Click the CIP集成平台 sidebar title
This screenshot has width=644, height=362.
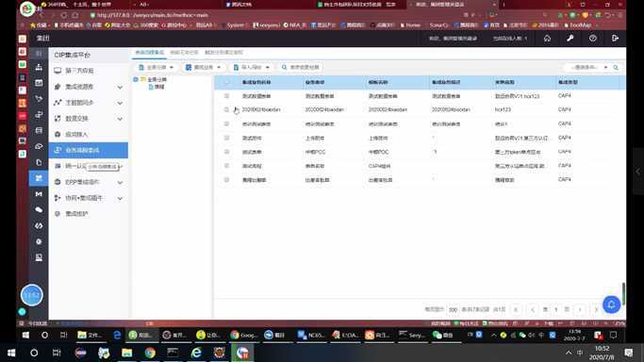click(x=73, y=55)
